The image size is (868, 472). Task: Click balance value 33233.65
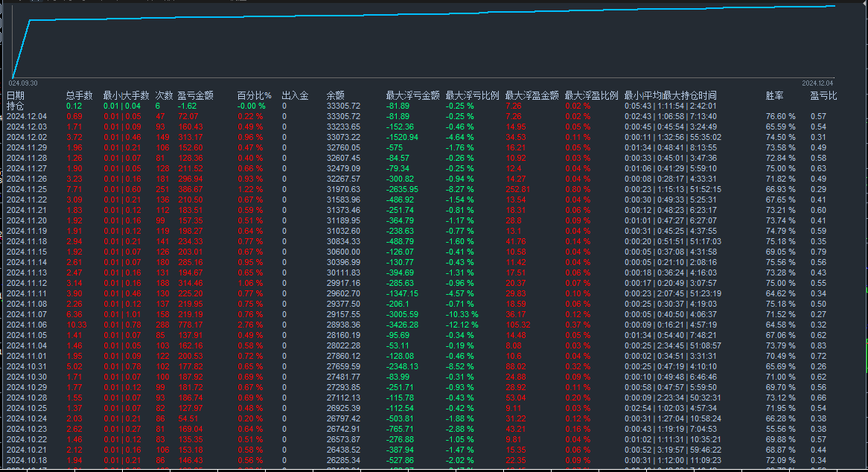tap(343, 127)
